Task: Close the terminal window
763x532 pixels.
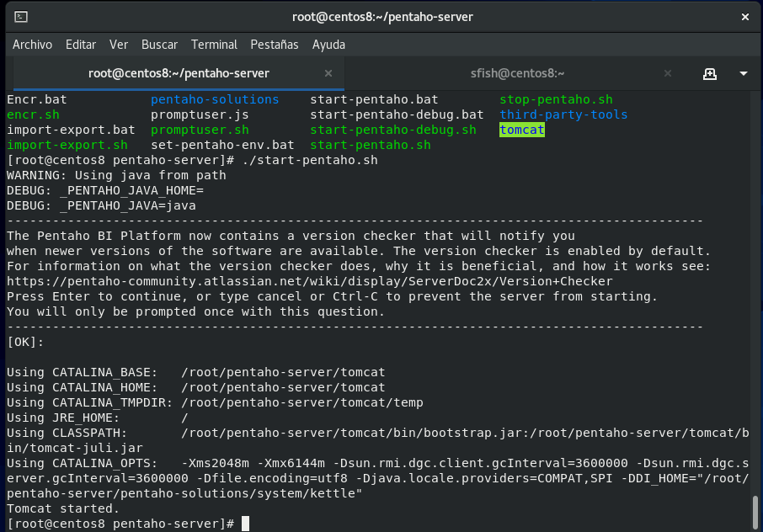Action: pyautogui.click(x=745, y=17)
